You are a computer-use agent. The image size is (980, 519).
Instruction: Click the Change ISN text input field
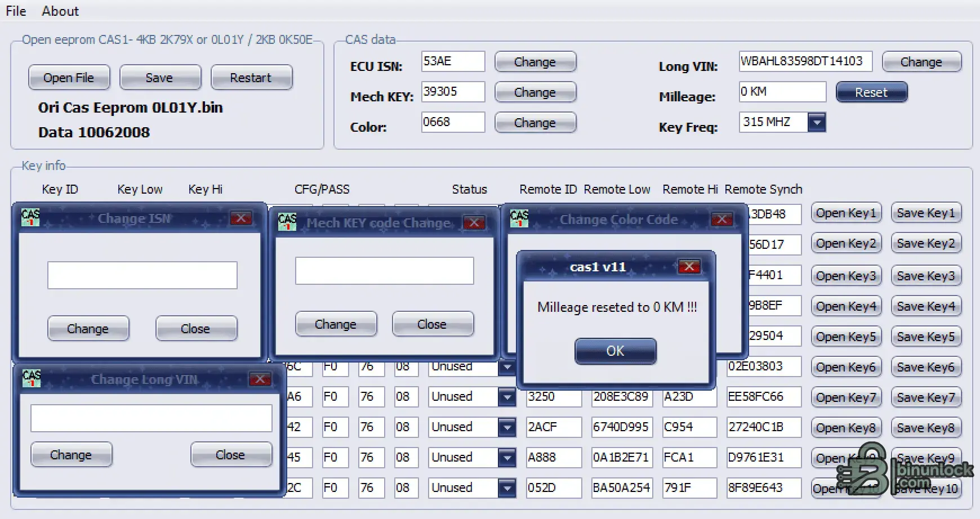[x=142, y=275]
